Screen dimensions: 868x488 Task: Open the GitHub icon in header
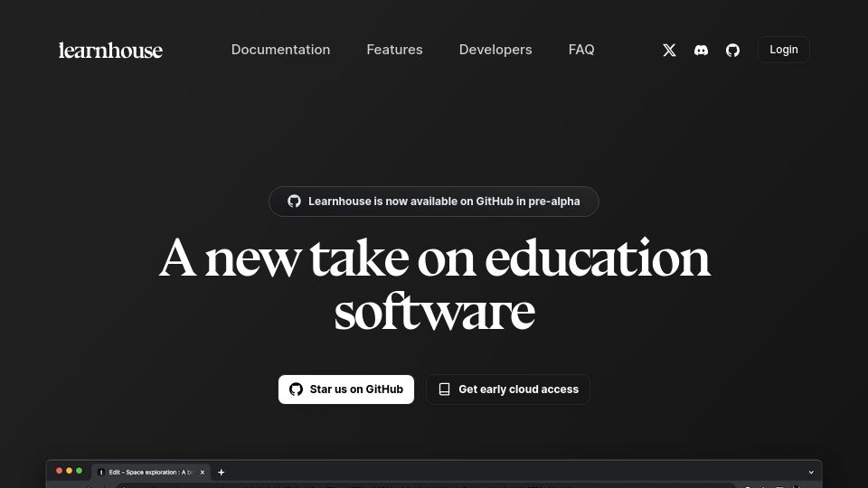[x=732, y=51]
